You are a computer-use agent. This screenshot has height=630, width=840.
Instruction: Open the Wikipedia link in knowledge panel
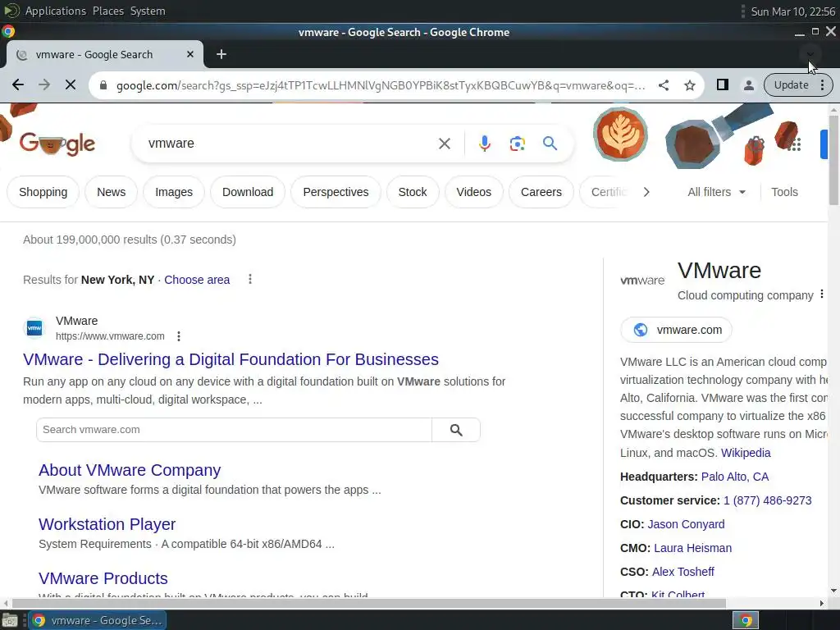tap(746, 453)
